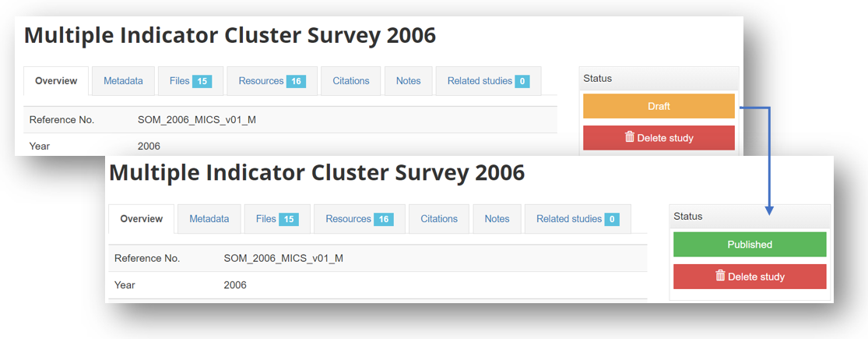Open the Notes tab in upper panel
868x339 pixels.
pos(409,81)
